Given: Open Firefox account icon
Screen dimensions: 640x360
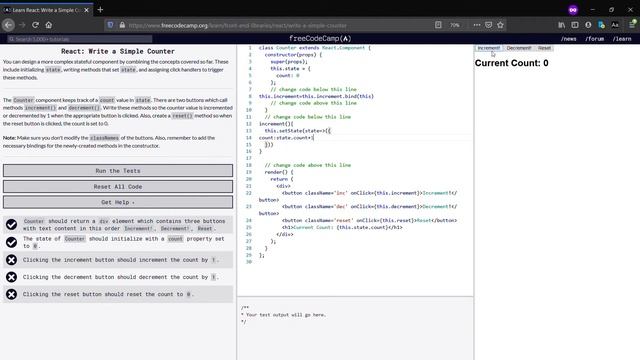Looking at the screenshot, I should [588, 25].
